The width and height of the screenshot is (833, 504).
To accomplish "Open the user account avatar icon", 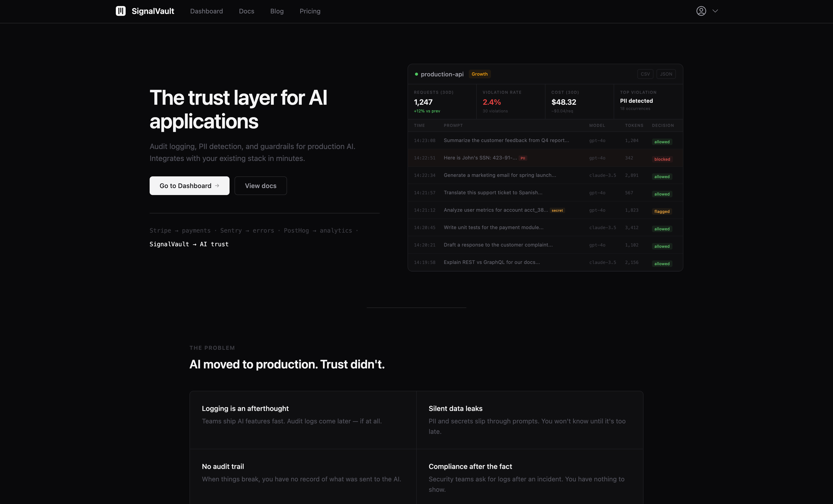I will coord(702,11).
